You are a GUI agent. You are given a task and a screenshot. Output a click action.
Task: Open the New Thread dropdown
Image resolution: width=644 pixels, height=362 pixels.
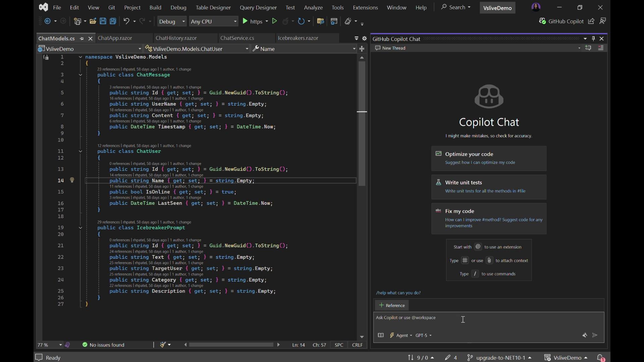coord(579,48)
